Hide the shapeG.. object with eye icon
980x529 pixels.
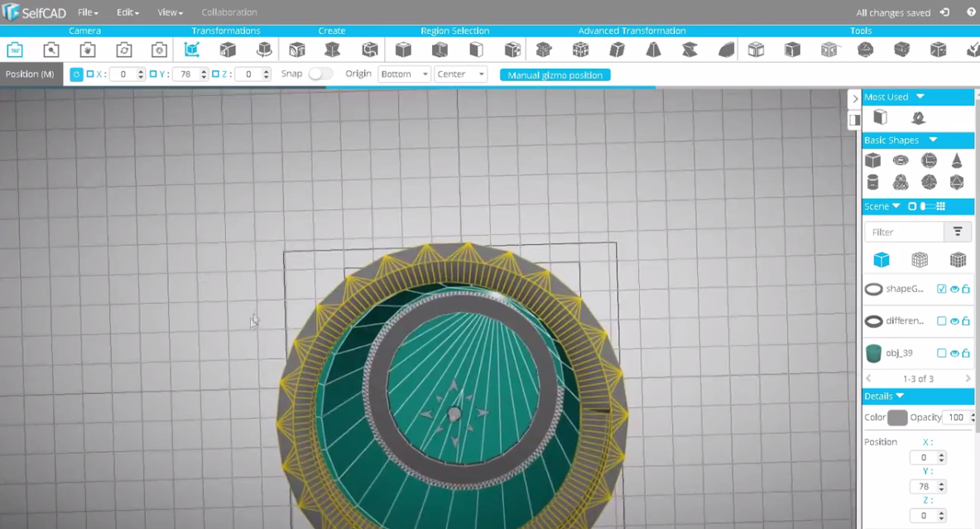pyautogui.click(x=954, y=289)
